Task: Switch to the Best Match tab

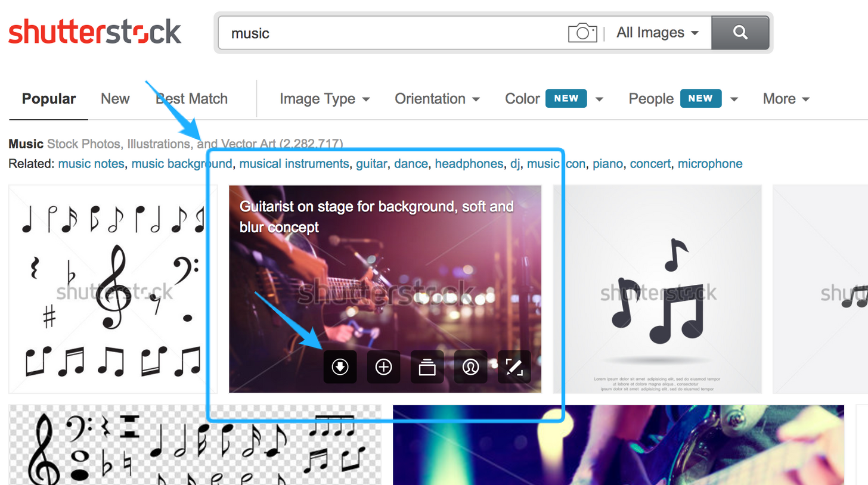Action: coord(191,99)
